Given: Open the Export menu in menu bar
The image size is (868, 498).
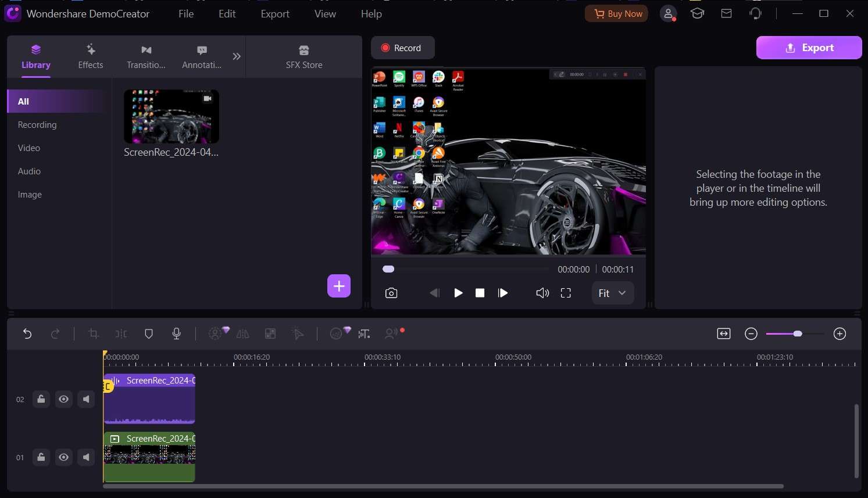Looking at the screenshot, I should [275, 14].
